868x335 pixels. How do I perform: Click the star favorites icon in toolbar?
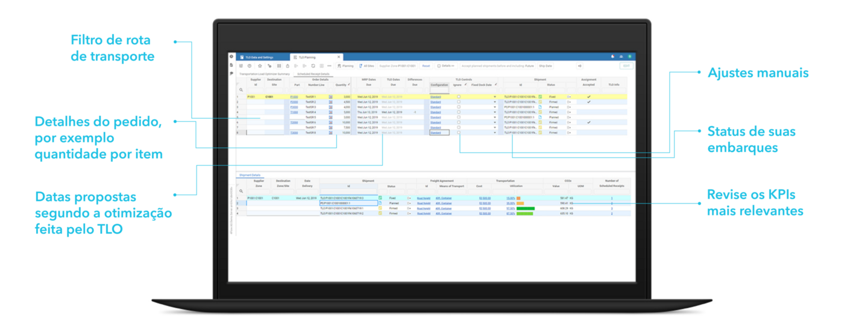(x=259, y=66)
